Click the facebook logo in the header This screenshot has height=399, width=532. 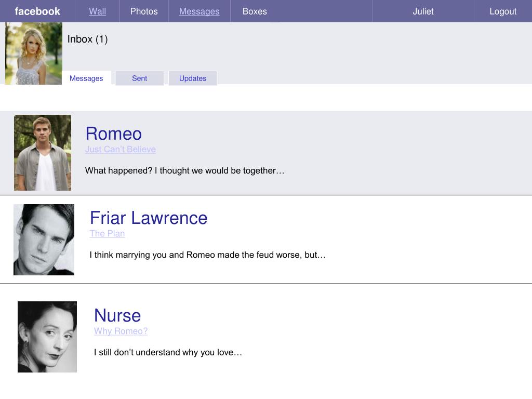tap(37, 11)
